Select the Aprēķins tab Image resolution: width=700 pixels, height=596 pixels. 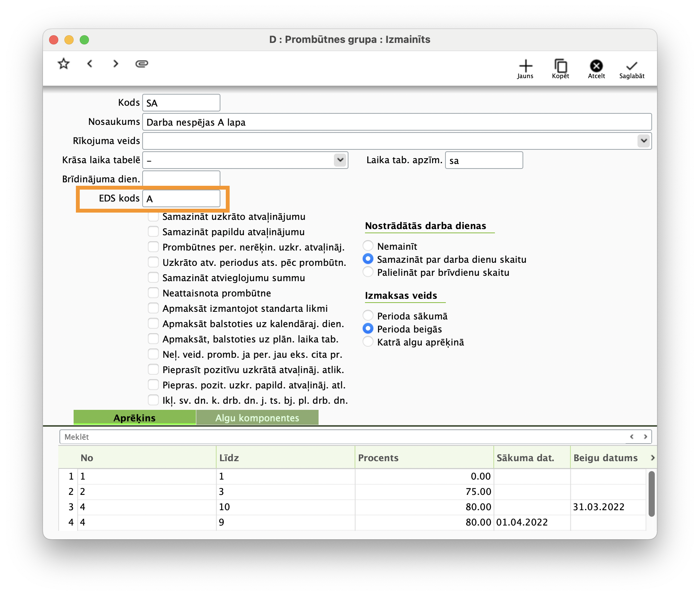coord(135,418)
